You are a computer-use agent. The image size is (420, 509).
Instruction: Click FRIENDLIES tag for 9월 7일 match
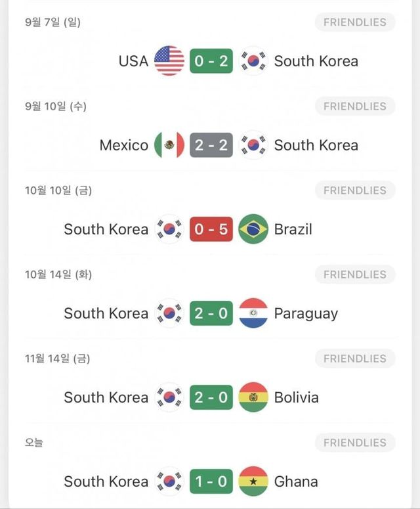pos(355,22)
